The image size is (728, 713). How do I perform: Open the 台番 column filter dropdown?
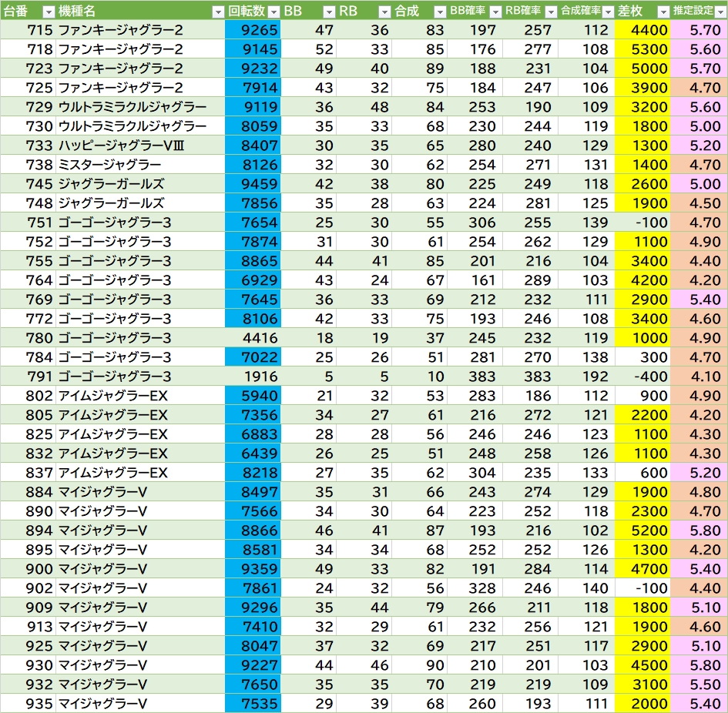pyautogui.click(x=49, y=12)
